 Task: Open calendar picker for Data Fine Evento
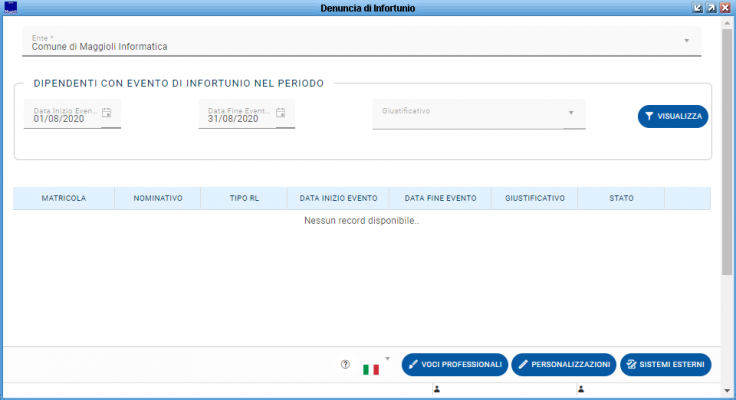[x=281, y=113]
